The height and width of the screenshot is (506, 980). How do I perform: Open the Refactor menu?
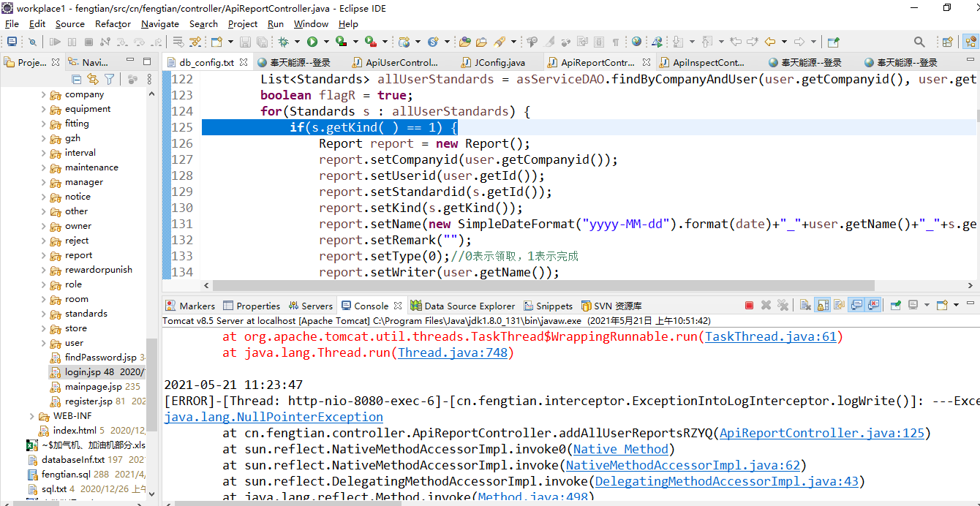click(x=113, y=23)
